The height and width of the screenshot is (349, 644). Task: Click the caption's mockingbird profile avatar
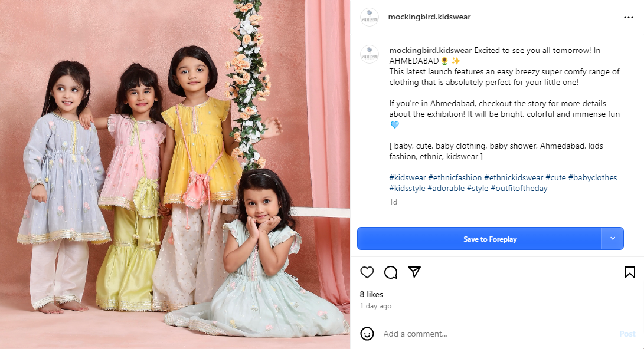[x=370, y=54]
